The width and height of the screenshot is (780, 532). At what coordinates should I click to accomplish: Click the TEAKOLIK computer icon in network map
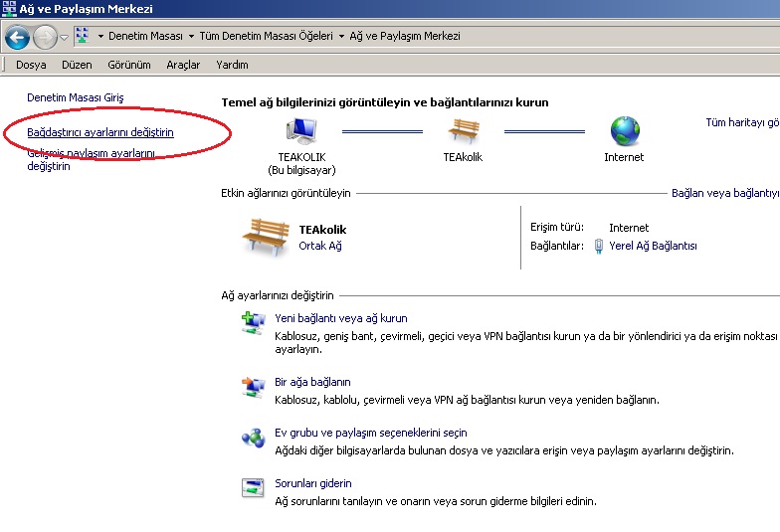pos(301,131)
